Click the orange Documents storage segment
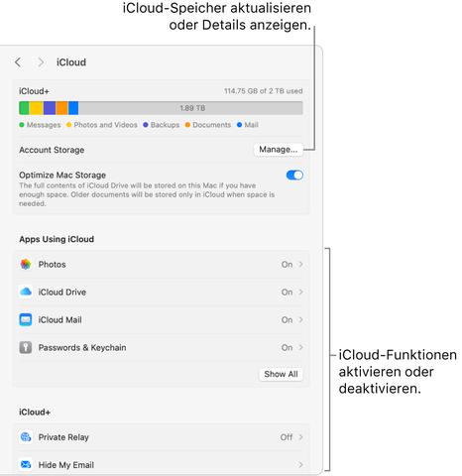462x476 pixels. coord(61,108)
